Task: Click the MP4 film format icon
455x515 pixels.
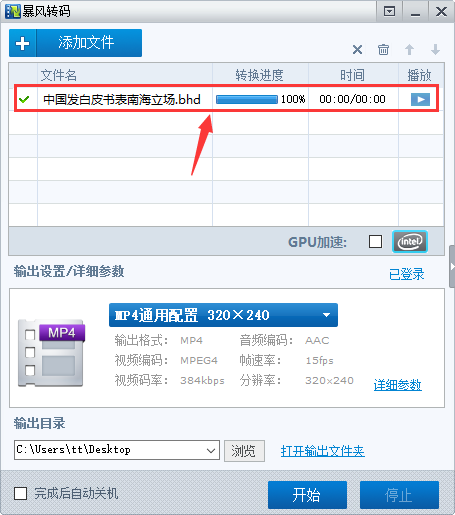Action: (51, 353)
